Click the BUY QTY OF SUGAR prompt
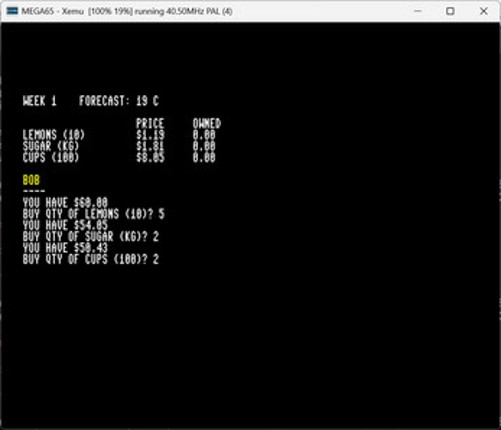501x430 pixels. click(x=91, y=237)
